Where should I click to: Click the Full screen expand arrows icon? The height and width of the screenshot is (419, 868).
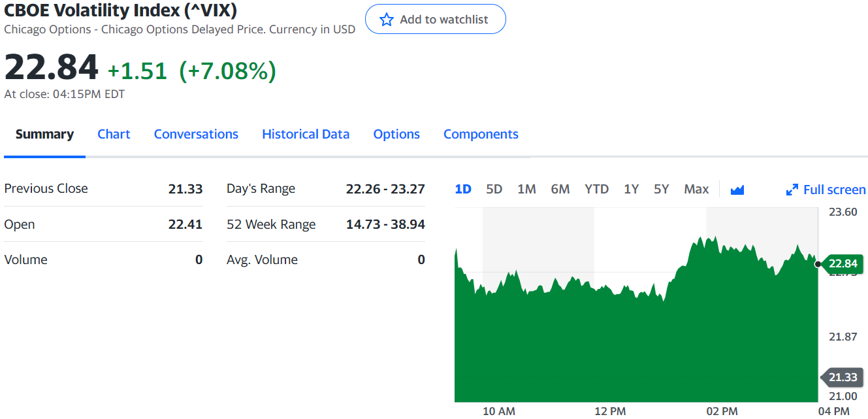click(792, 190)
